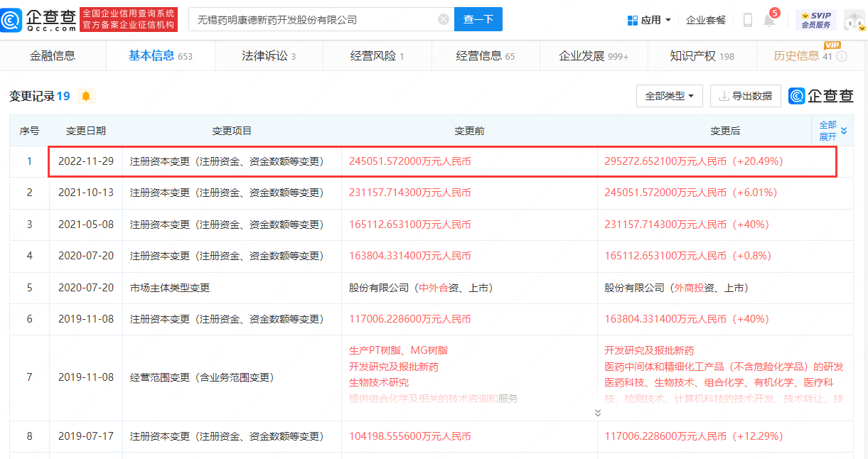Screen dimensions: 868x459
Task: Click value 117006.228600万元人民币（+12.29%）
Action: click(696, 436)
